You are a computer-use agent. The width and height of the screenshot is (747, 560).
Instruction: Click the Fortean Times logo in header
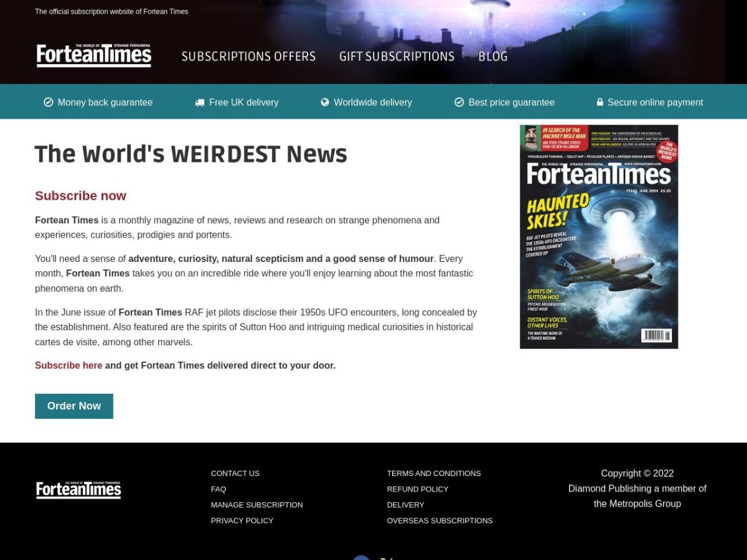point(94,55)
